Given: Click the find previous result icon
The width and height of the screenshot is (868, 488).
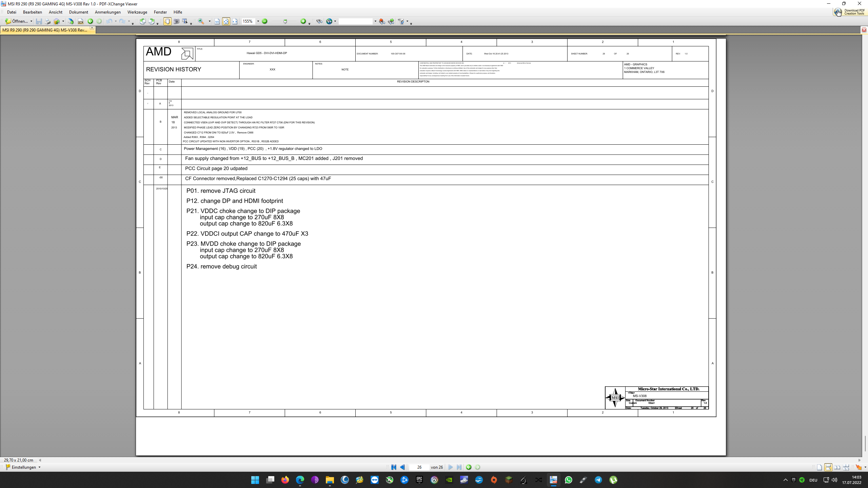Looking at the screenshot, I should click(382, 21).
